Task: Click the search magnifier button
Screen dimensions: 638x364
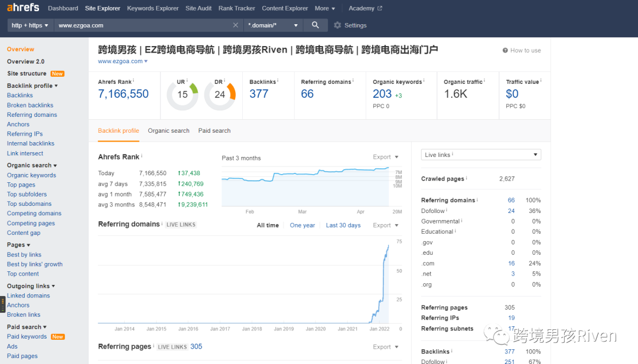Action: [x=315, y=25]
